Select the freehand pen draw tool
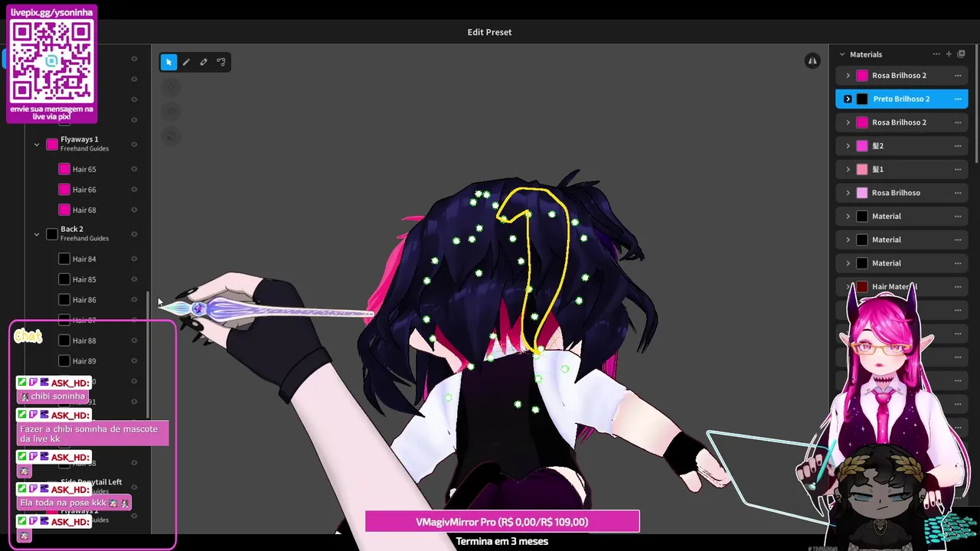Image resolution: width=980 pixels, height=551 pixels. click(x=186, y=62)
